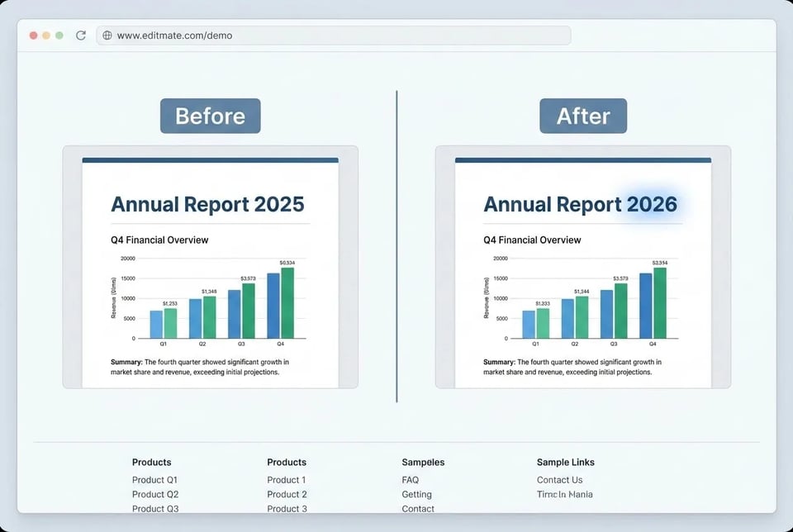Select Product Q2 in the footer
The height and width of the screenshot is (532, 793).
[x=155, y=494]
